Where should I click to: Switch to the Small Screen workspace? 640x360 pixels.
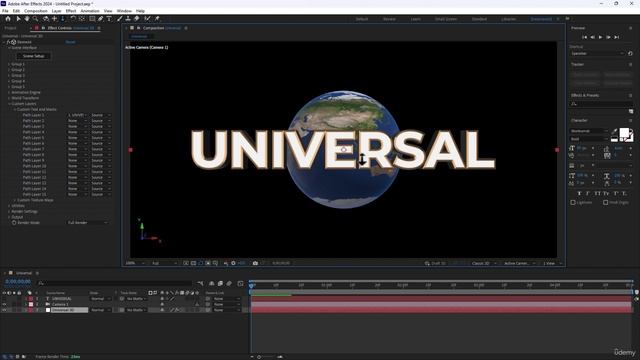tap(446, 19)
